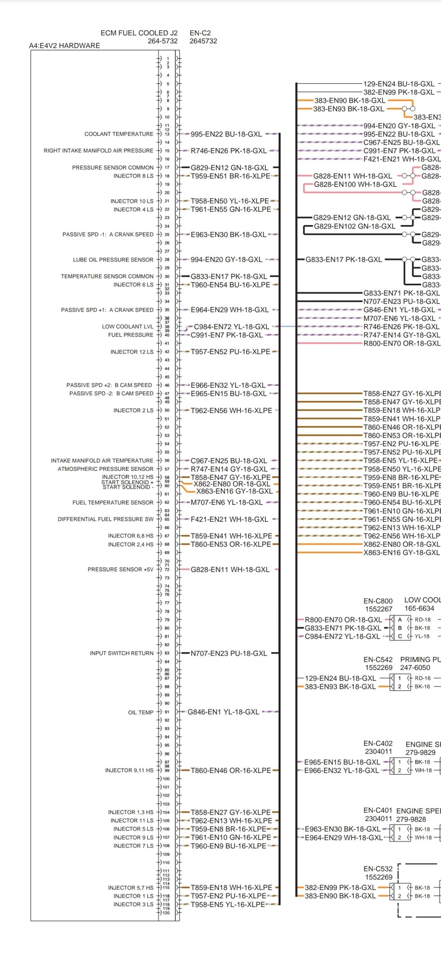Click the OIL TEMP pin label
The height and width of the screenshot is (980, 441).
click(140, 712)
